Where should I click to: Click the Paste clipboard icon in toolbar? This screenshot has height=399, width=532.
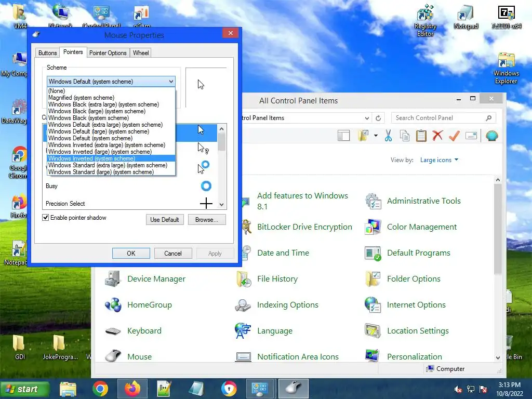(x=421, y=136)
